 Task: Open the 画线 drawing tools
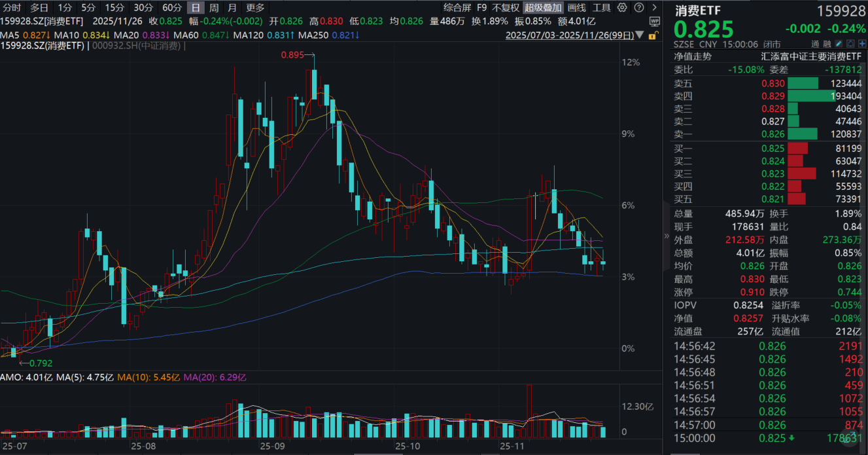tap(576, 8)
